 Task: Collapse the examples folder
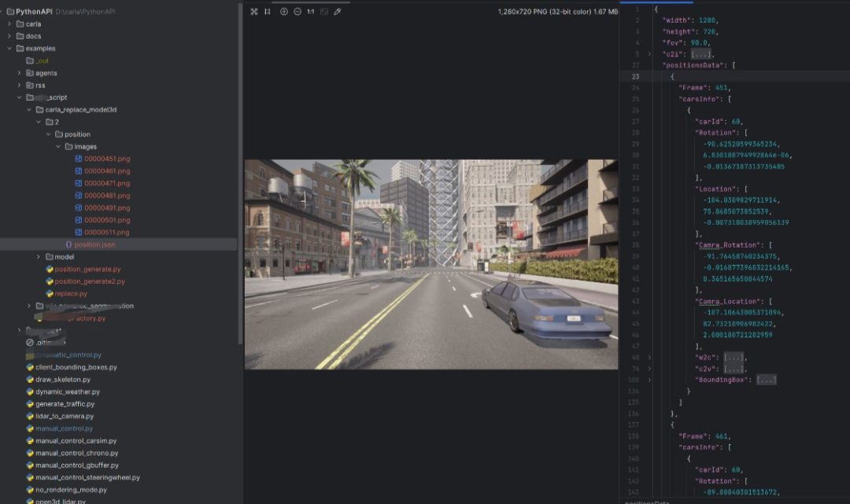pyautogui.click(x=9, y=49)
